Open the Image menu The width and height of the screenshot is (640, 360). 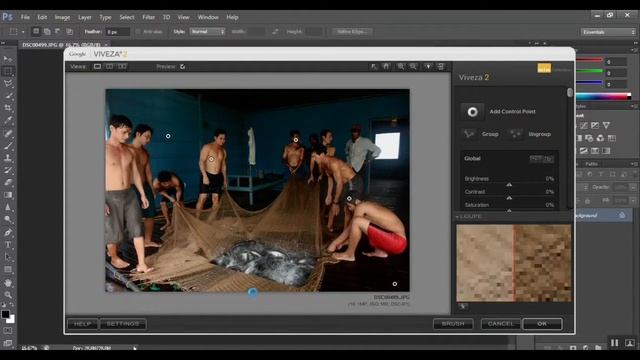click(62, 17)
